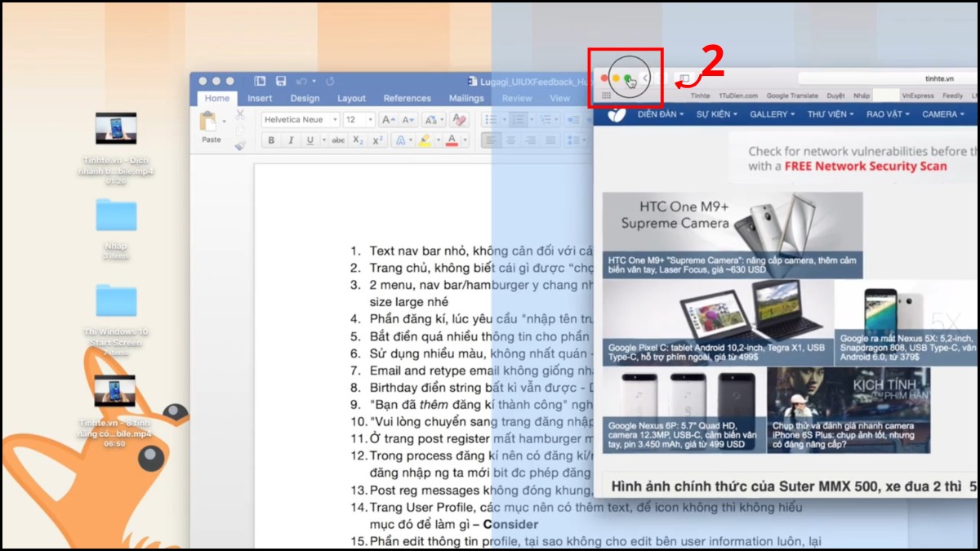Toggle bold formatting
The height and width of the screenshot is (551, 980).
point(271,140)
